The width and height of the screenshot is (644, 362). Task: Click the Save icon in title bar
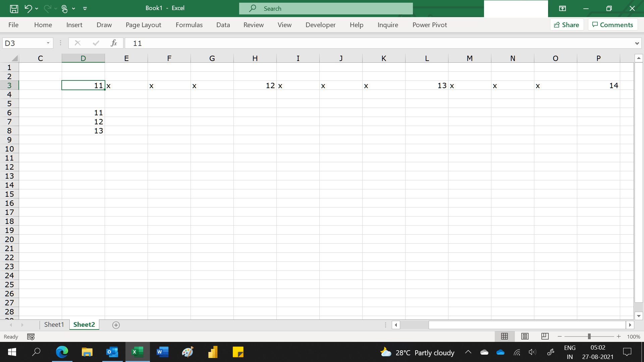coord(14,8)
